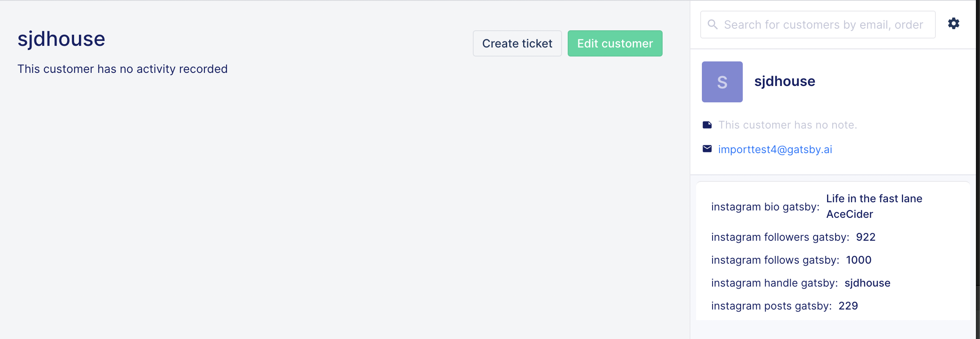Click the customer note icon
This screenshot has width=980, height=339.
click(x=707, y=125)
